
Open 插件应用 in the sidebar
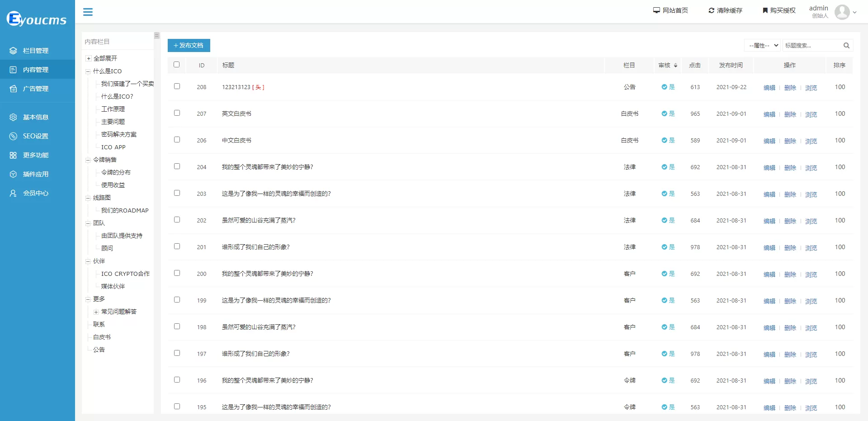[36, 174]
